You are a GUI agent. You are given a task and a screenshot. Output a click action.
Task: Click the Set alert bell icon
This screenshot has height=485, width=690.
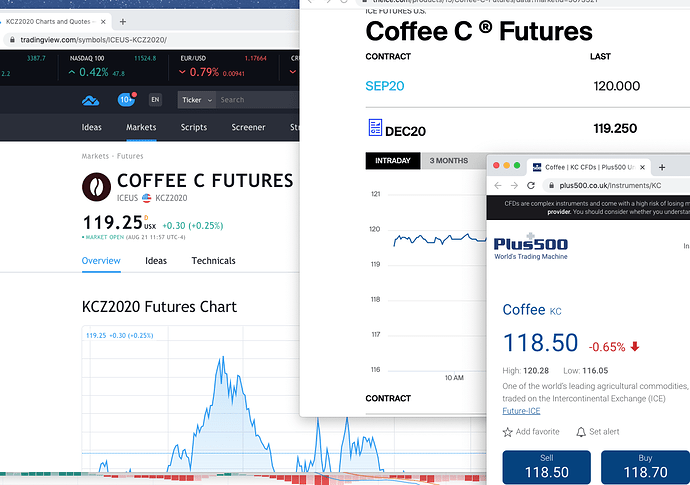[x=581, y=432]
